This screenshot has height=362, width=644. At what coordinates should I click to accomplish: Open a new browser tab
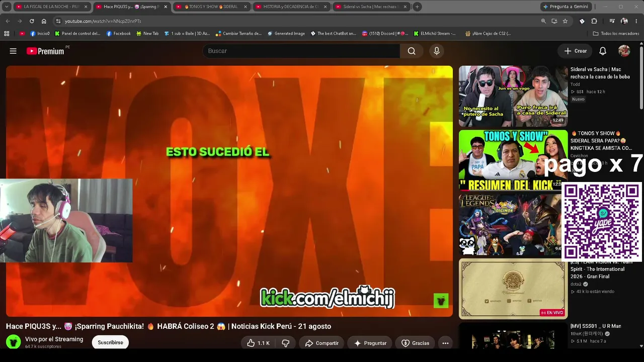pos(417,7)
